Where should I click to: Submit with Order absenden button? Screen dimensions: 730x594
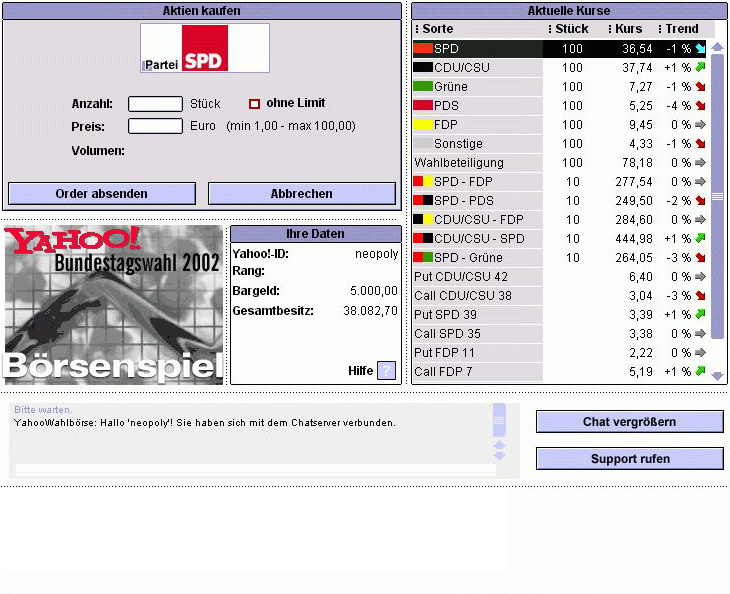coord(102,194)
